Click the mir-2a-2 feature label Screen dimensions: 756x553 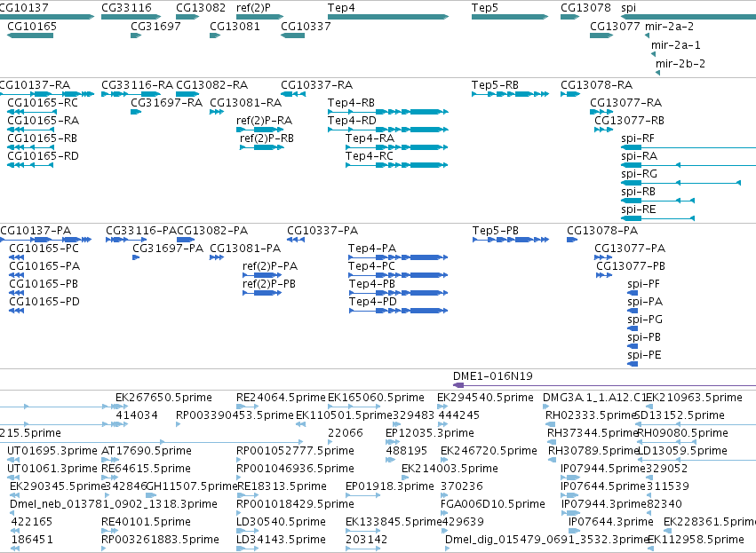669,26
